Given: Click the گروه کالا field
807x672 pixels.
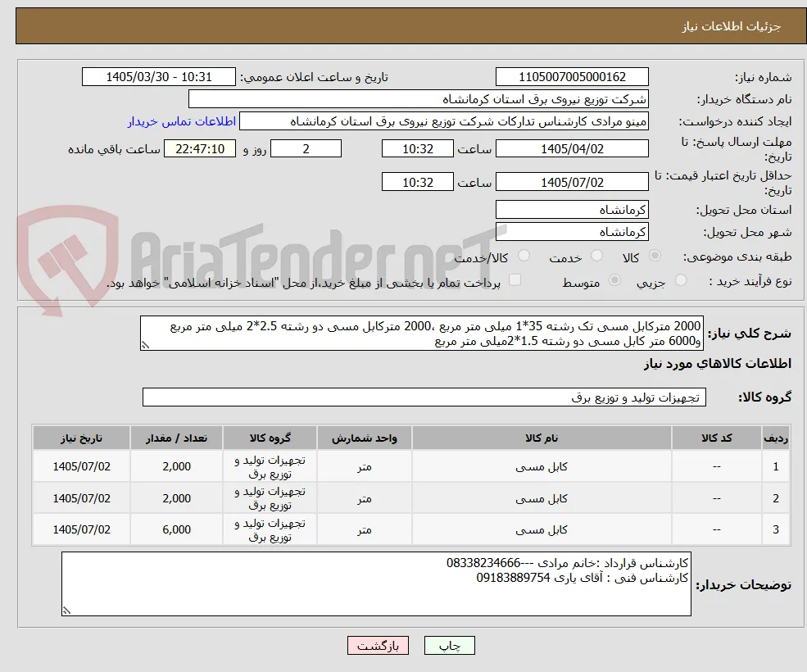Looking at the screenshot, I should point(424,397).
